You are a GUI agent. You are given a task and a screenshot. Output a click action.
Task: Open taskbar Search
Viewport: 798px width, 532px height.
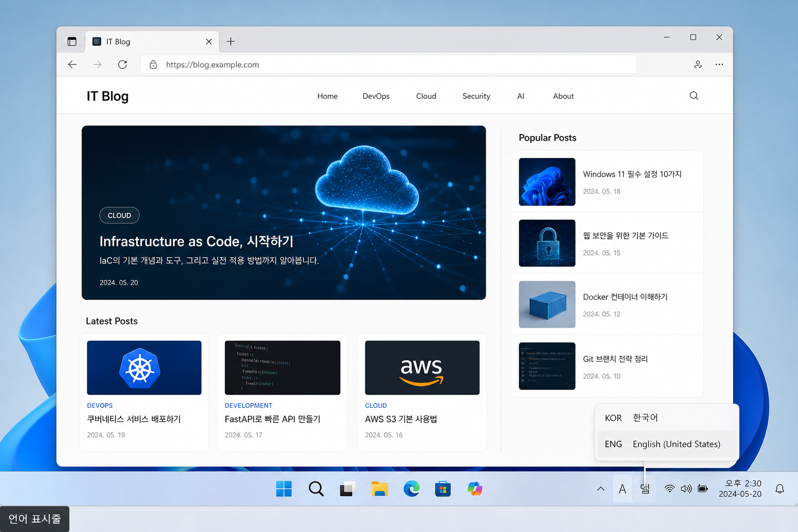[x=316, y=489]
